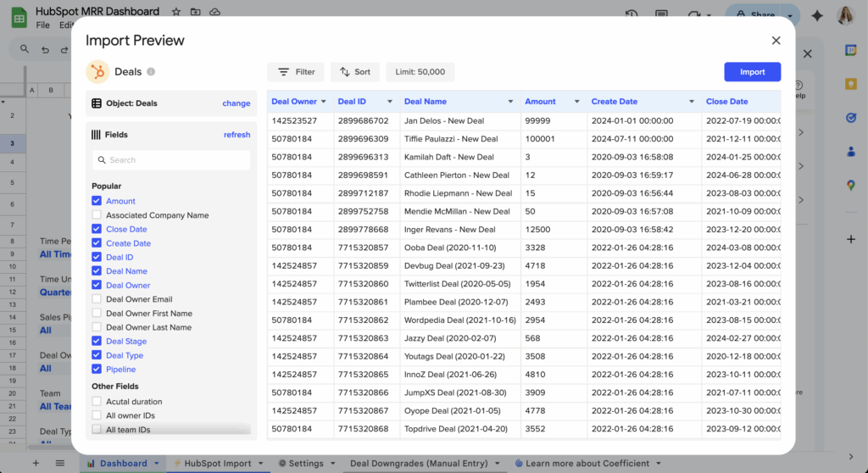The height and width of the screenshot is (473, 868).
Task: Open Google Tasks side panel icon
Action: 851,118
